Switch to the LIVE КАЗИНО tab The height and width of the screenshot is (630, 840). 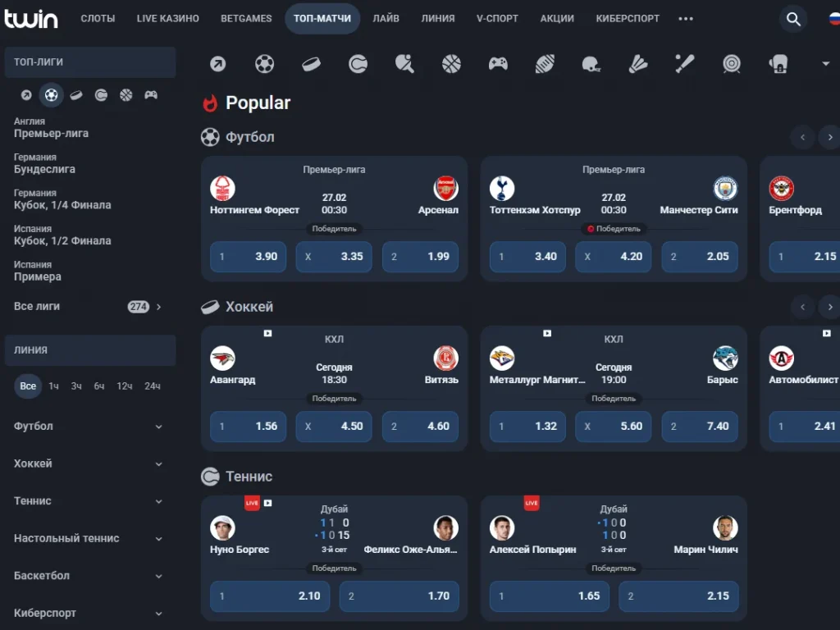(167, 19)
